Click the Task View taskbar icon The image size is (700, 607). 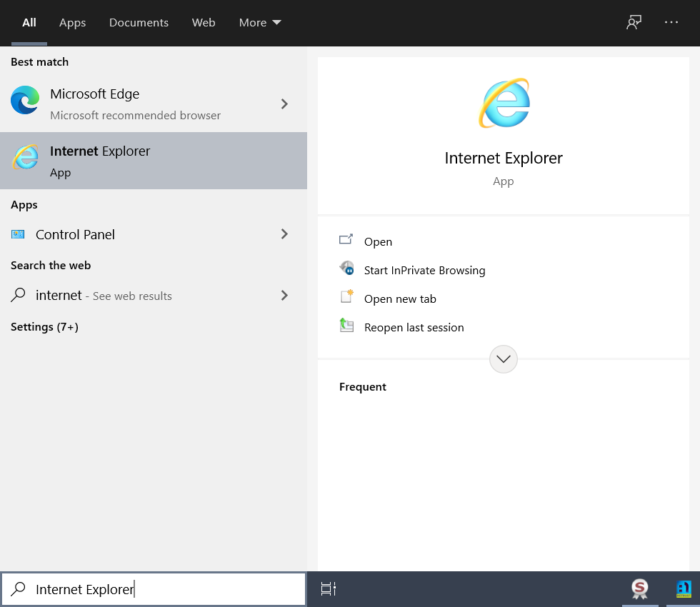328,588
